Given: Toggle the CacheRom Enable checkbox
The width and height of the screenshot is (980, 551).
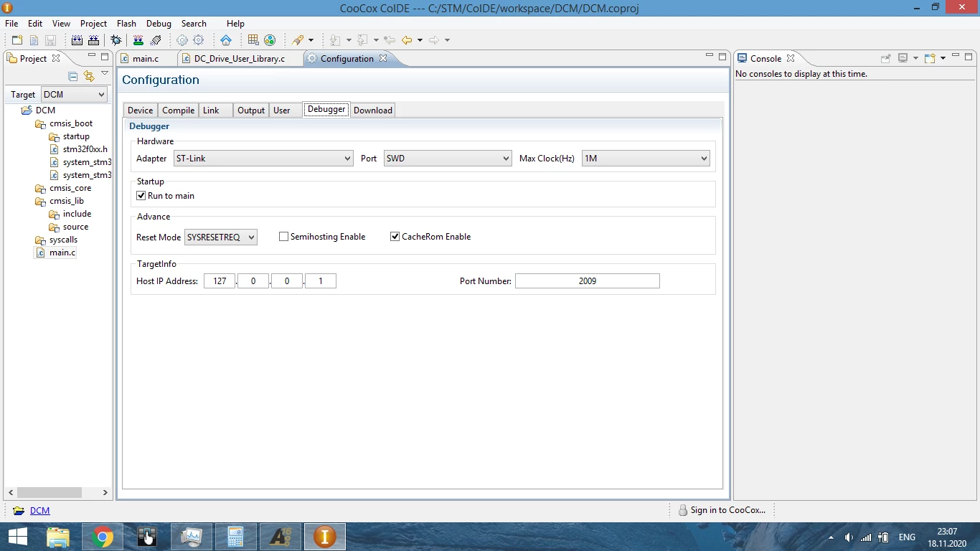Looking at the screenshot, I should click(x=395, y=237).
